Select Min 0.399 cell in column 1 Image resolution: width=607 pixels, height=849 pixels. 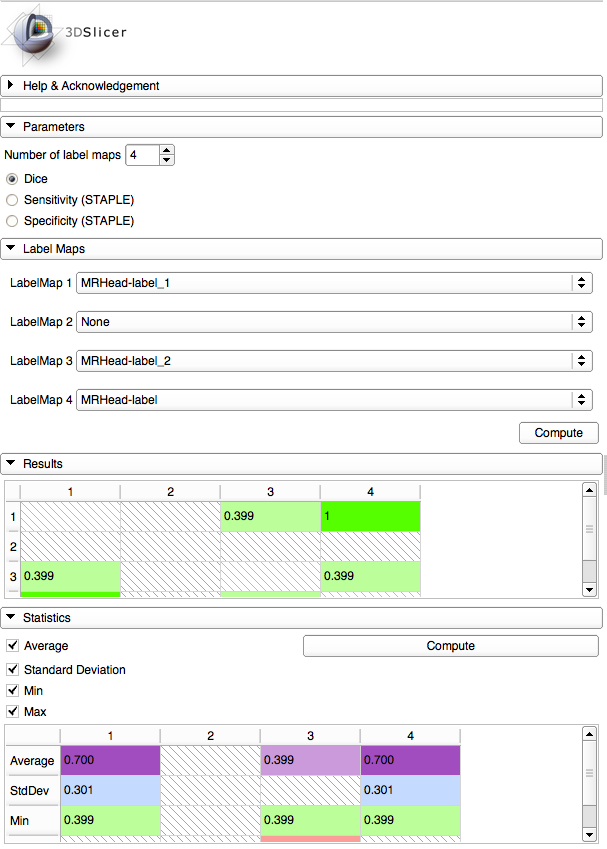110,820
